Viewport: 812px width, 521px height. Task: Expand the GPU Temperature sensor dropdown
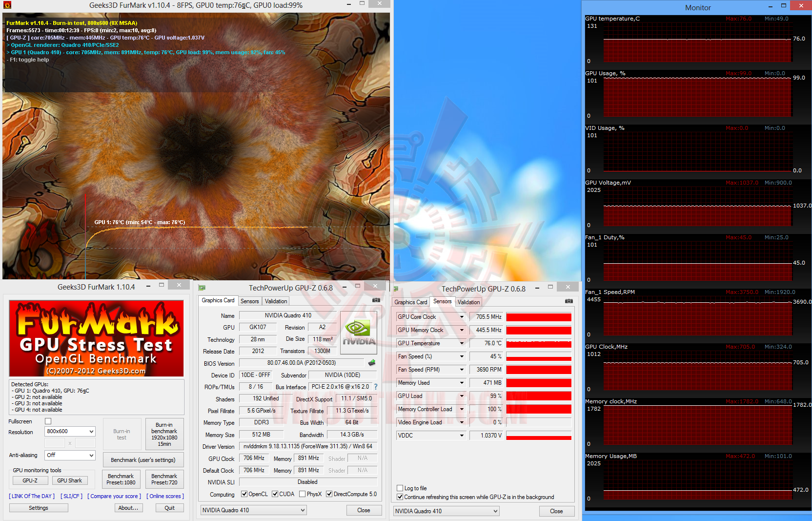pyautogui.click(x=462, y=343)
